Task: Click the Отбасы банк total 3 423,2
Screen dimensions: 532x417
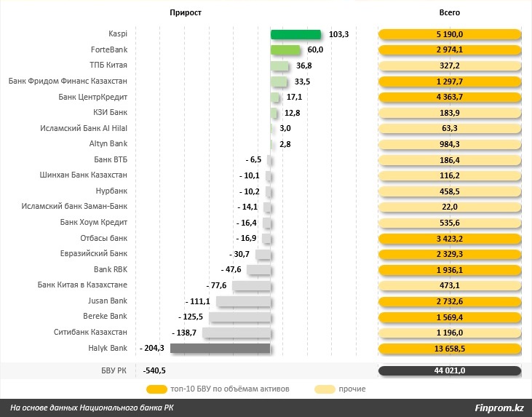Action: (x=450, y=239)
